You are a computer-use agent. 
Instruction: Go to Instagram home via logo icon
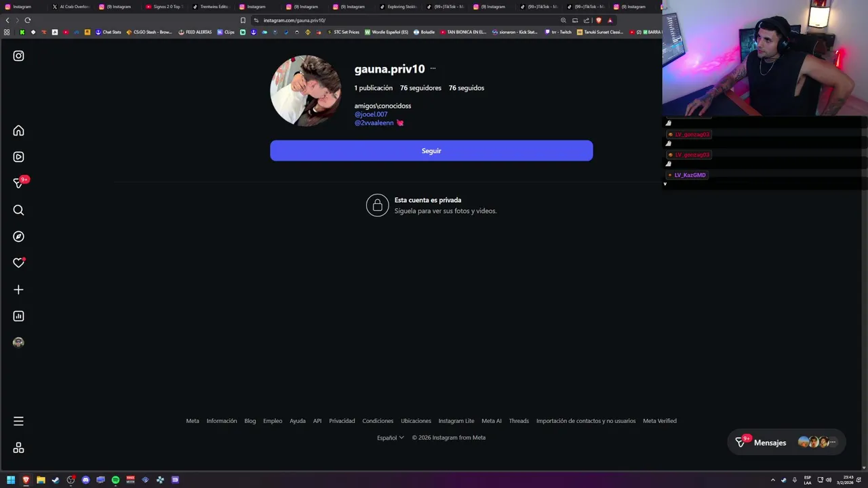(x=18, y=56)
